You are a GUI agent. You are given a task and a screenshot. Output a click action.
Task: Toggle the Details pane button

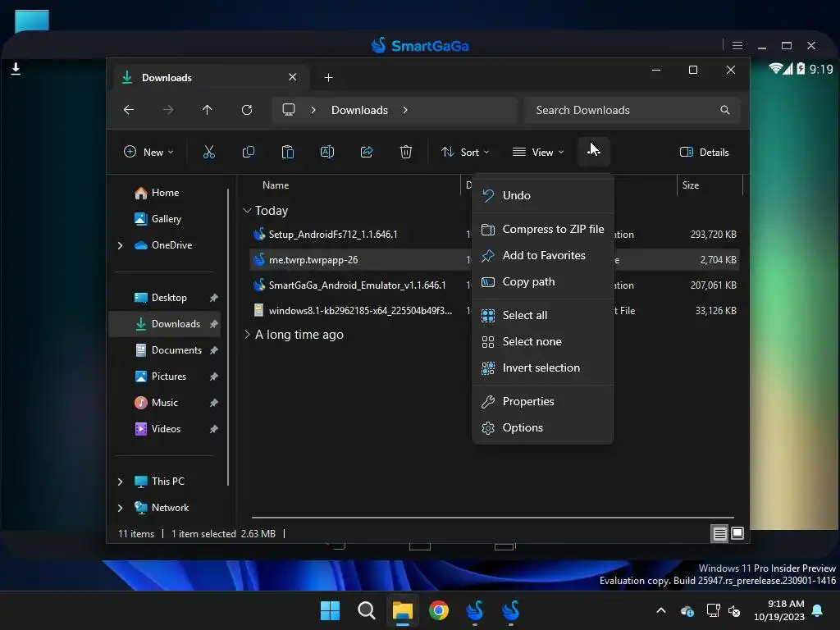click(704, 152)
